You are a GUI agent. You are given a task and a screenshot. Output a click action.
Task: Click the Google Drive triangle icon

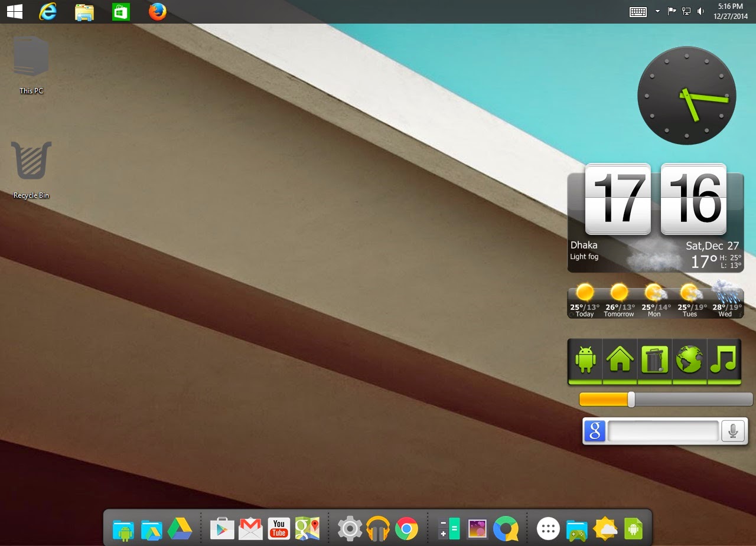pyautogui.click(x=180, y=529)
